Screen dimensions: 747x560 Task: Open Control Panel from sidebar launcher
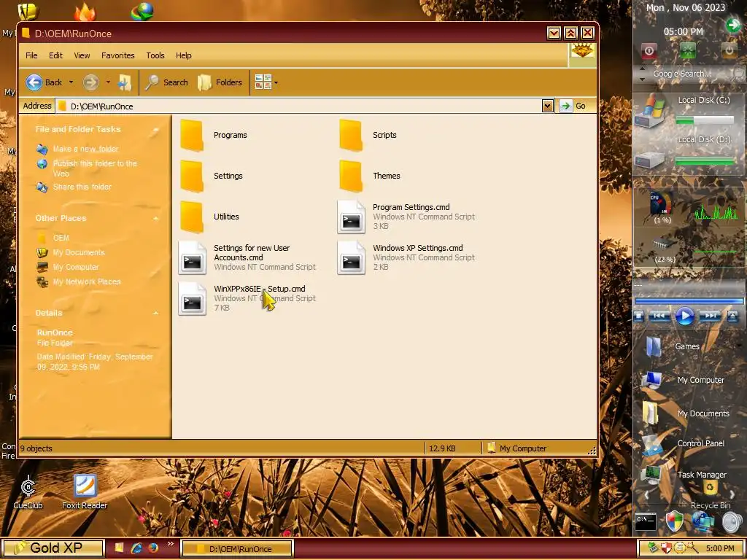pos(682,444)
